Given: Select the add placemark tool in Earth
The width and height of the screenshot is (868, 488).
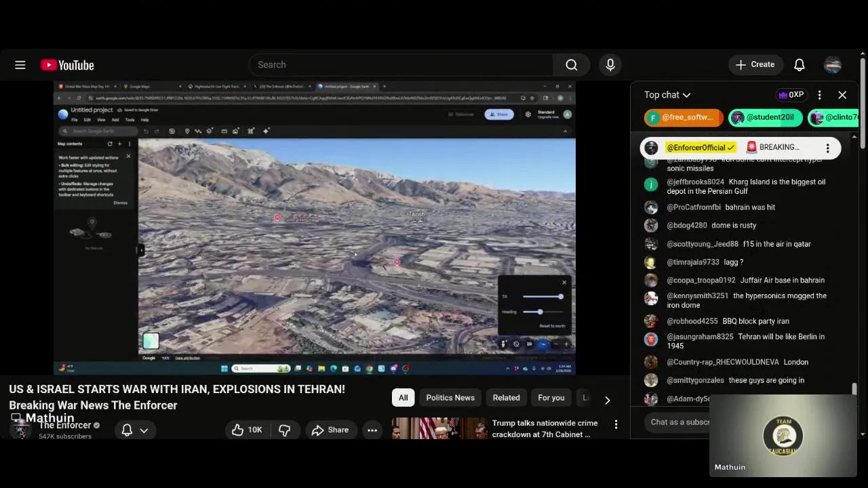Looking at the screenshot, I should (187, 131).
